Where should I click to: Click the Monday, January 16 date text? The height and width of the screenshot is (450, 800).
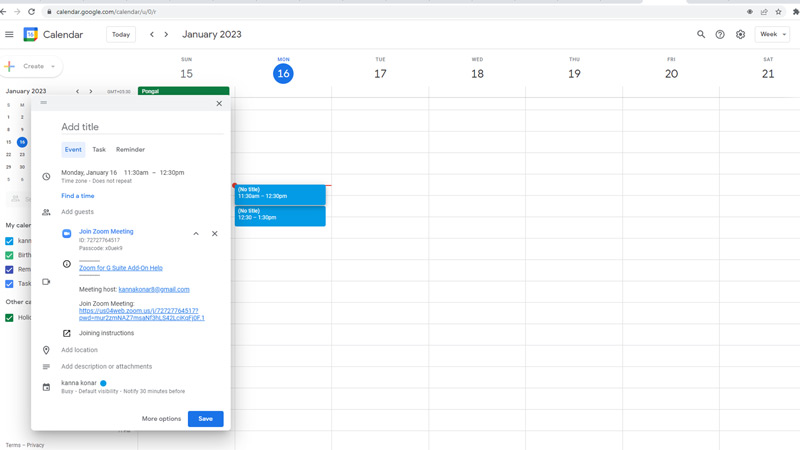tap(89, 172)
